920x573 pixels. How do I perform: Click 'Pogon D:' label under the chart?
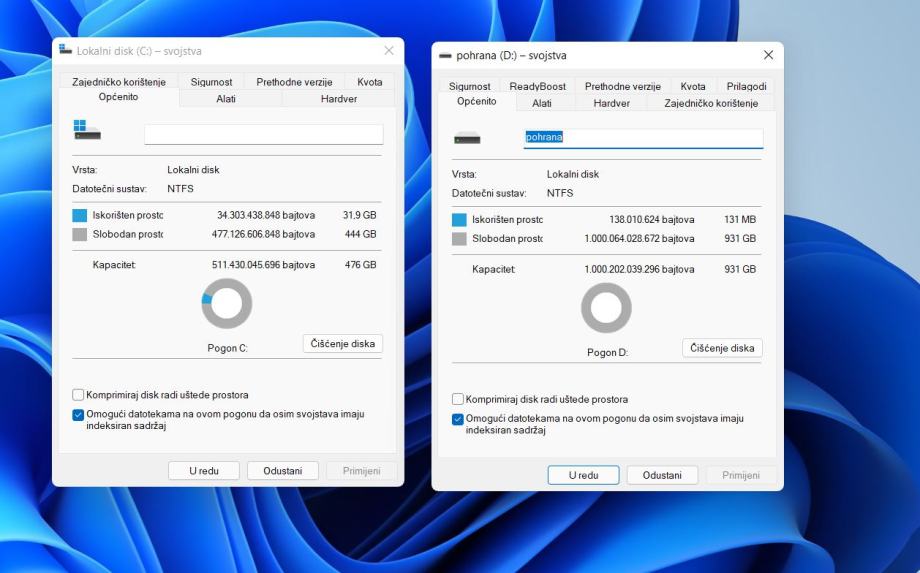607,352
